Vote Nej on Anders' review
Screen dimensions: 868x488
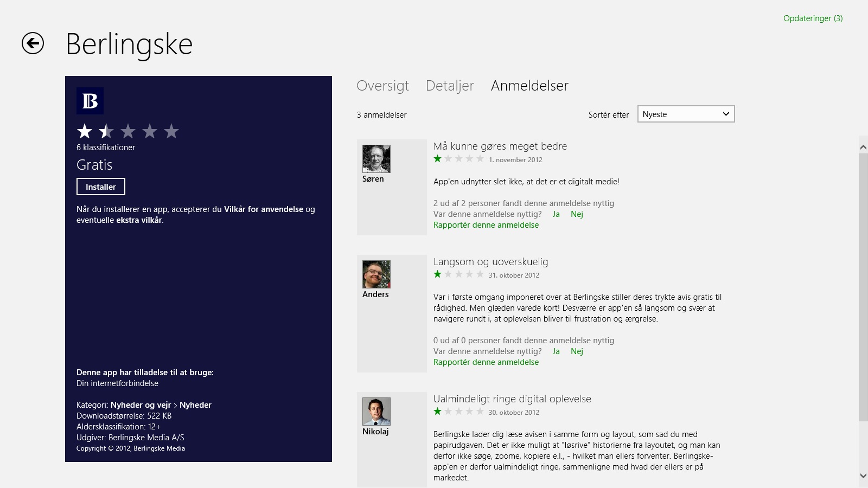pos(577,351)
